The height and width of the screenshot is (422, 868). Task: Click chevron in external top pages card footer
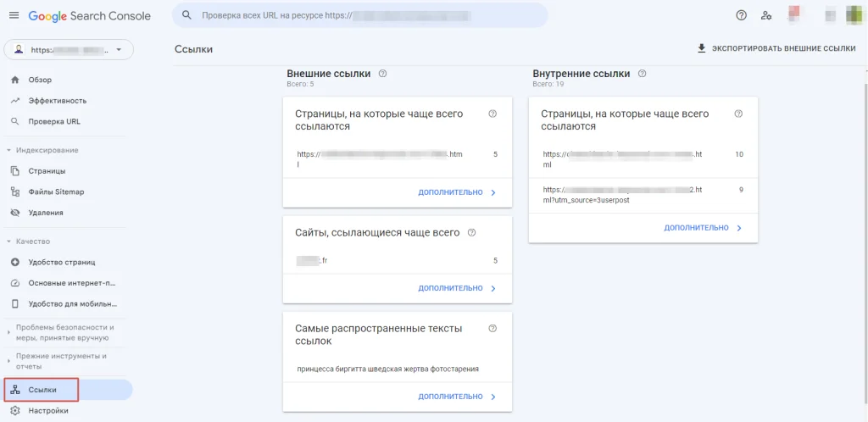click(x=493, y=192)
